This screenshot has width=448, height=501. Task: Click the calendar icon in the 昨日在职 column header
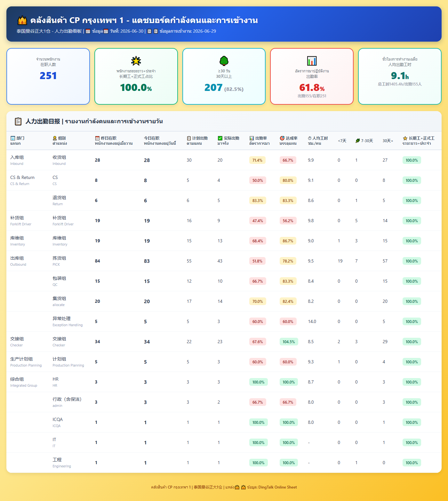97,138
